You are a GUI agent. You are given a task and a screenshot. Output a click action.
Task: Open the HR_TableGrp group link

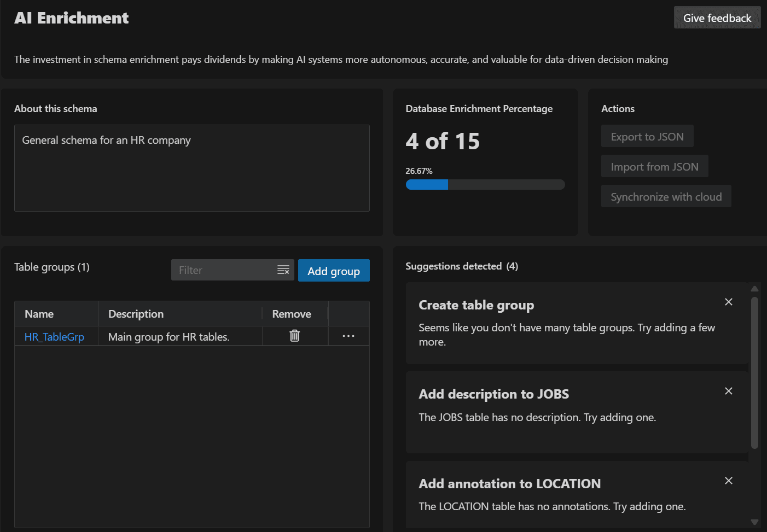click(x=54, y=337)
